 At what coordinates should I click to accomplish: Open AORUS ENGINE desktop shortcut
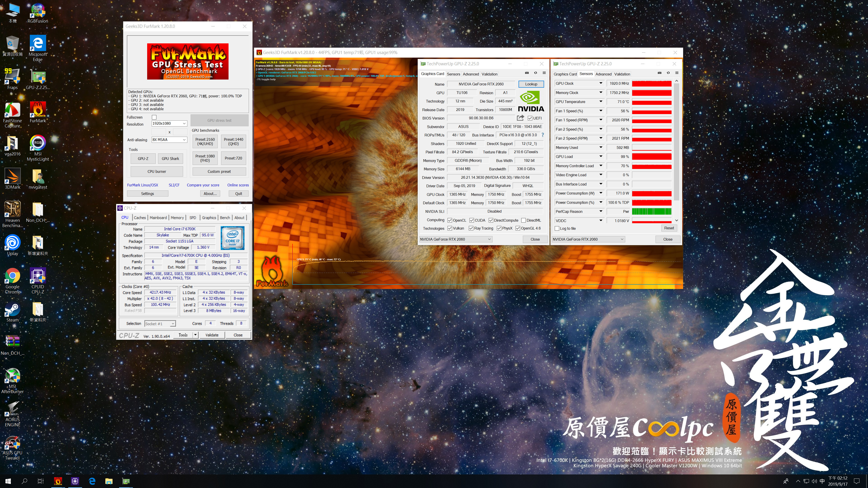tap(12, 414)
